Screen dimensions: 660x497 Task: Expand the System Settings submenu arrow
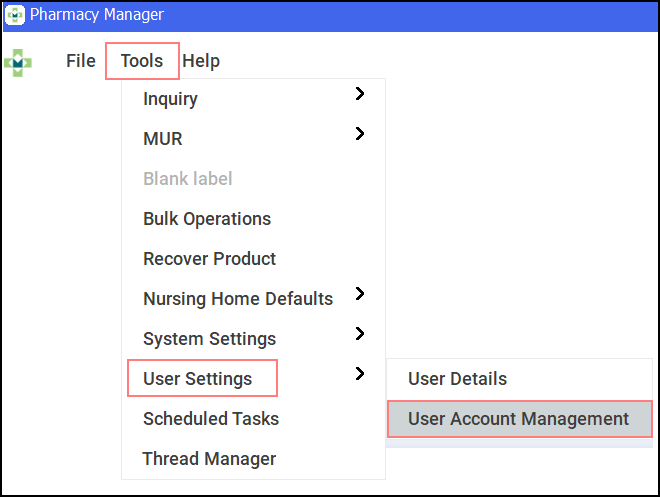[x=360, y=334]
